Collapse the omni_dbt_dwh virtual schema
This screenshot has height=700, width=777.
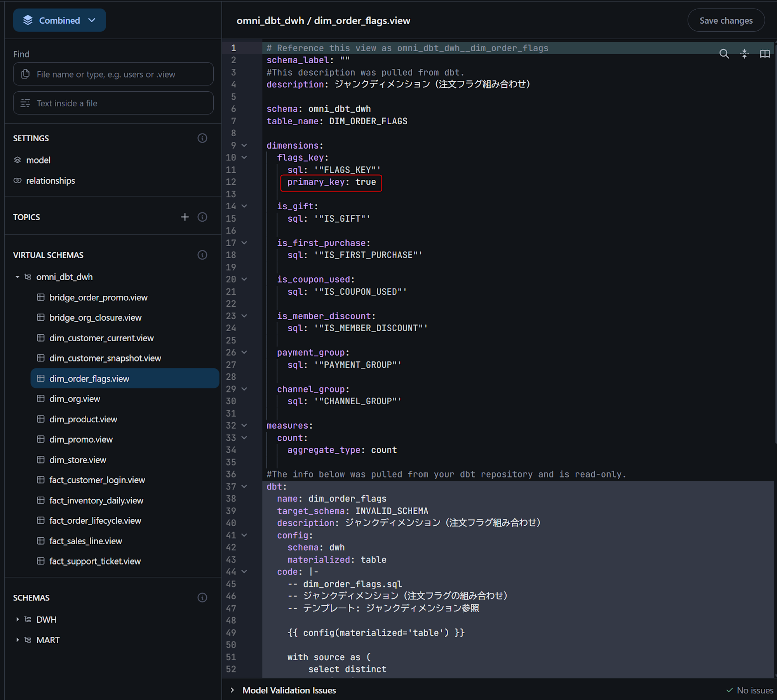17,277
